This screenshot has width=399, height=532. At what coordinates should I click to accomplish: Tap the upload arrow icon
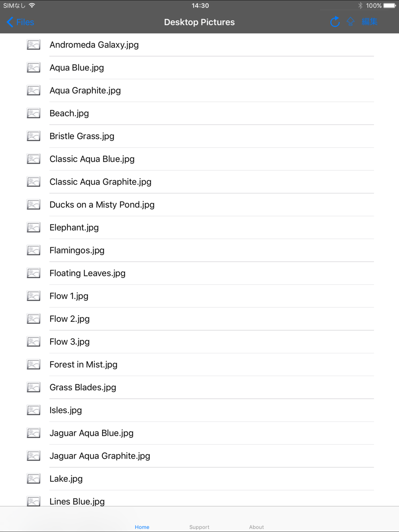tap(351, 22)
